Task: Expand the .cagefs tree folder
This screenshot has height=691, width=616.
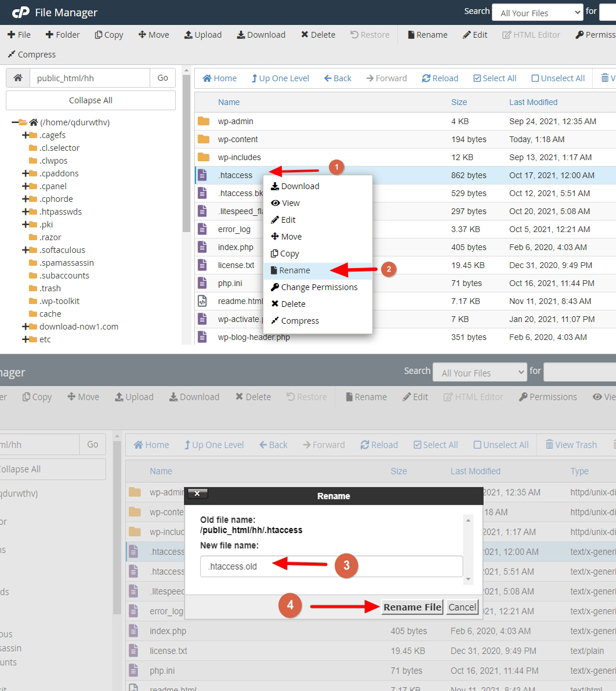Action: [x=26, y=135]
